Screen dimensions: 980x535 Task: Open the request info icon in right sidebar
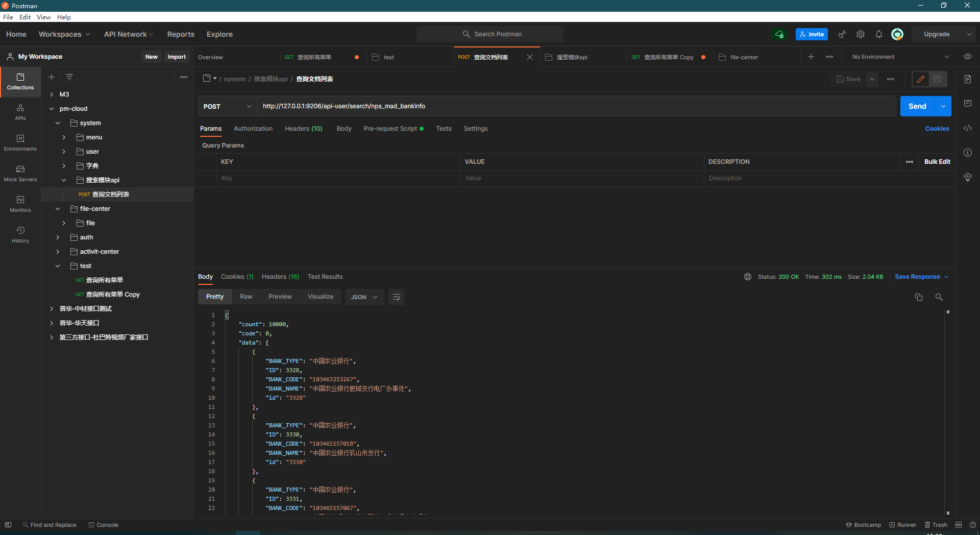coord(968,153)
